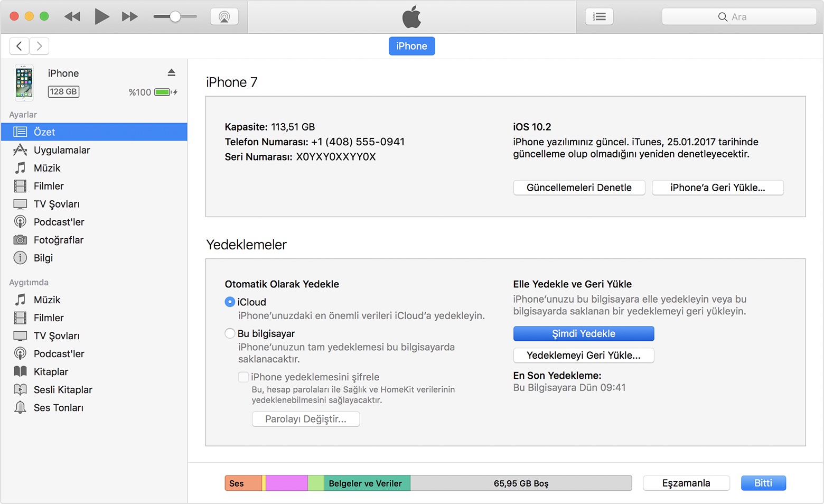Click the phone number +1 (408) 555-0941
824x504 pixels.
[x=358, y=142]
